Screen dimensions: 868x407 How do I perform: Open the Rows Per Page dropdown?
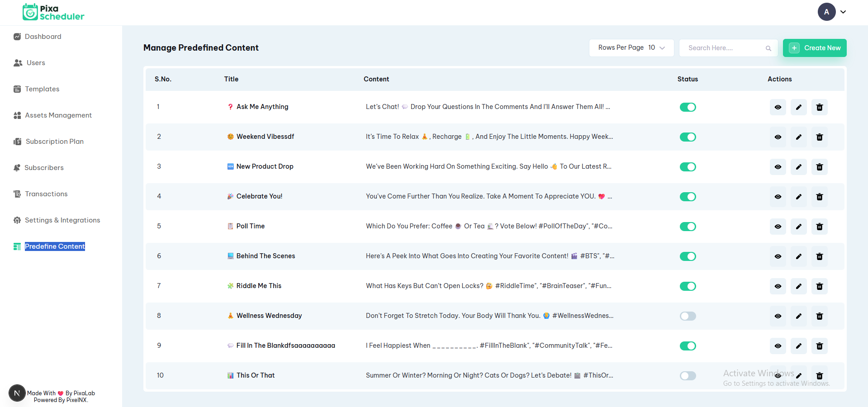click(631, 48)
